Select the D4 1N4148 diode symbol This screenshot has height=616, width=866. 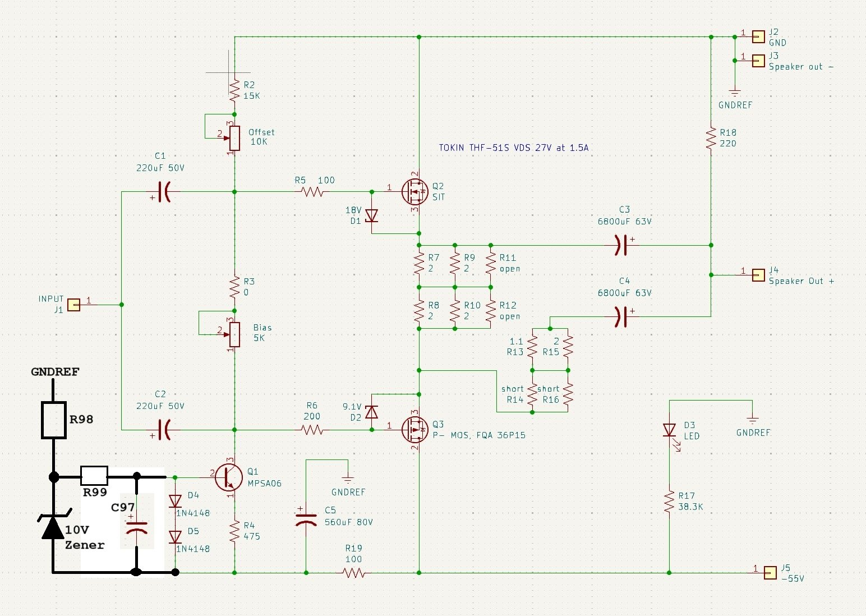tap(175, 501)
